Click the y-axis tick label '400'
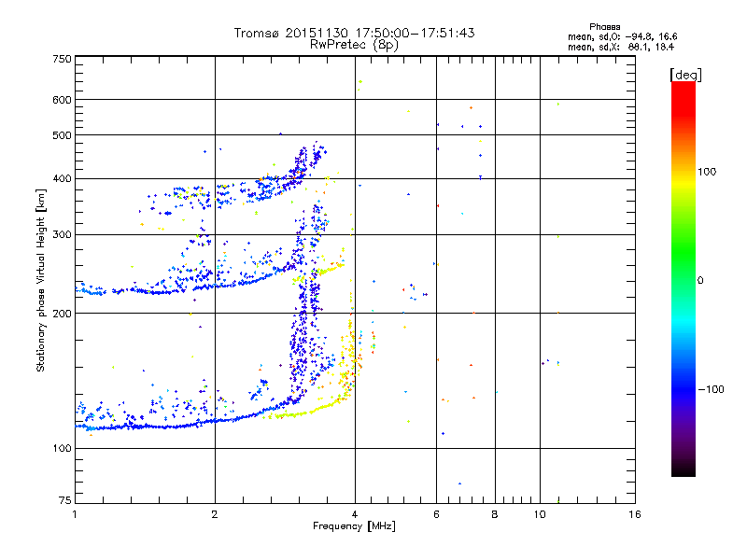The height and width of the screenshot is (560, 747). [x=62, y=179]
